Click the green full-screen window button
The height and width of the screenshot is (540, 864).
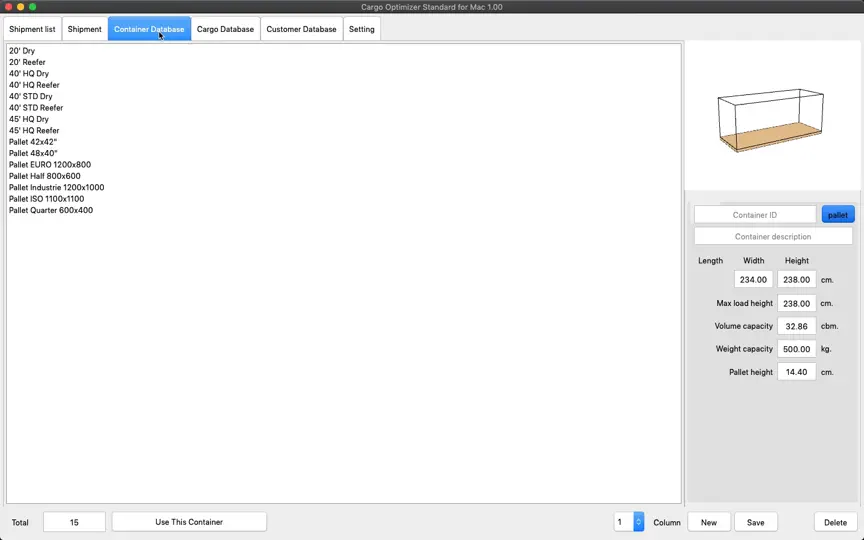pos(33,7)
